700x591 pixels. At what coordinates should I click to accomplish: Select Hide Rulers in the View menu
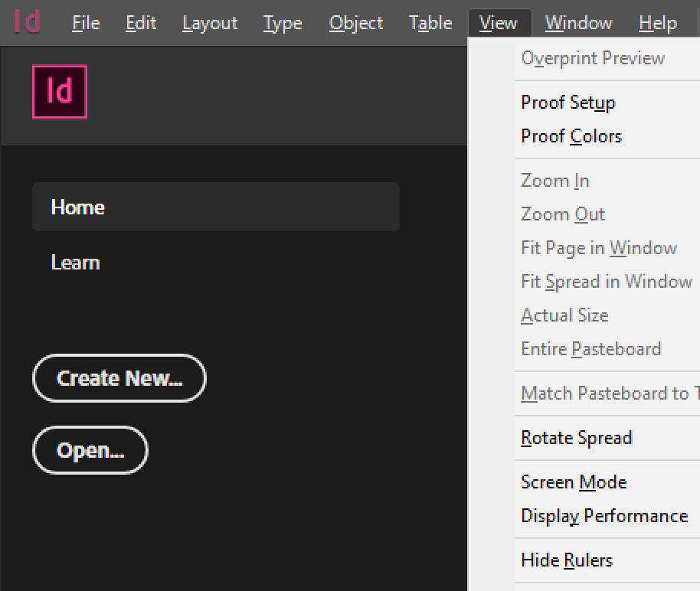pos(567,560)
